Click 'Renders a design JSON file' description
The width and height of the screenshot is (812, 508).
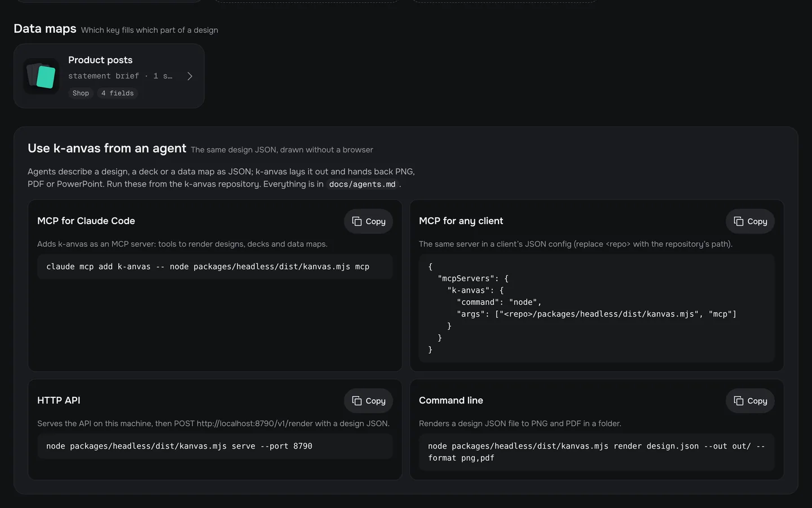click(520, 423)
